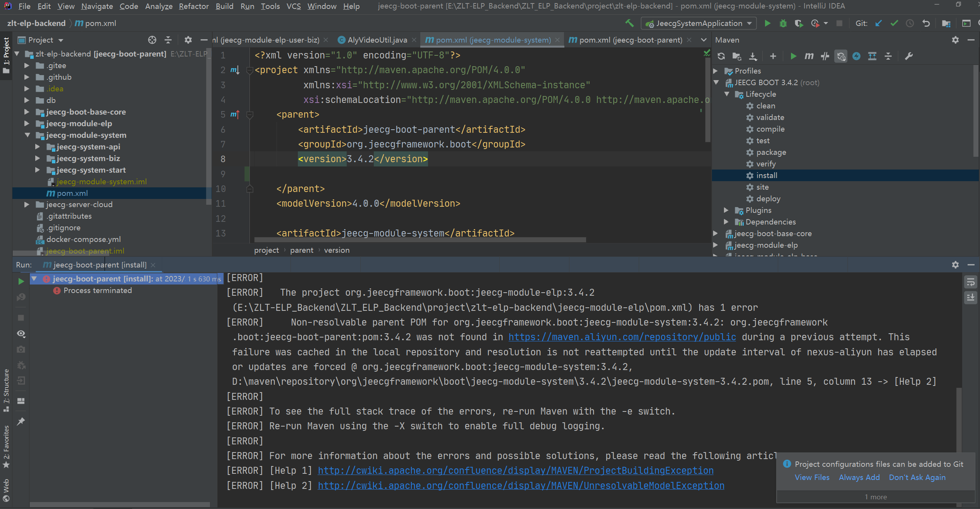Click the editor horizontal scrollbar

(420, 240)
